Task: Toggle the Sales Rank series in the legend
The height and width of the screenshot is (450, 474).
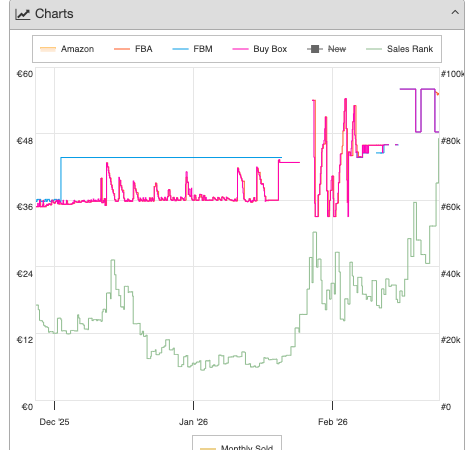Action: click(399, 49)
